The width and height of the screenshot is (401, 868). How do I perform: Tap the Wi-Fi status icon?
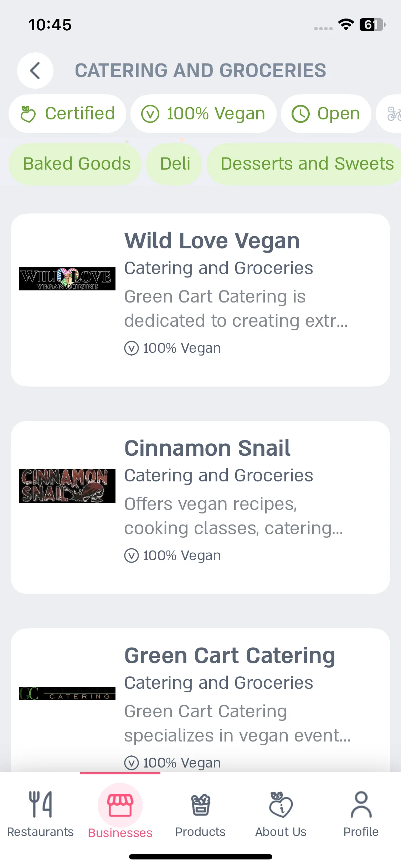click(x=346, y=25)
